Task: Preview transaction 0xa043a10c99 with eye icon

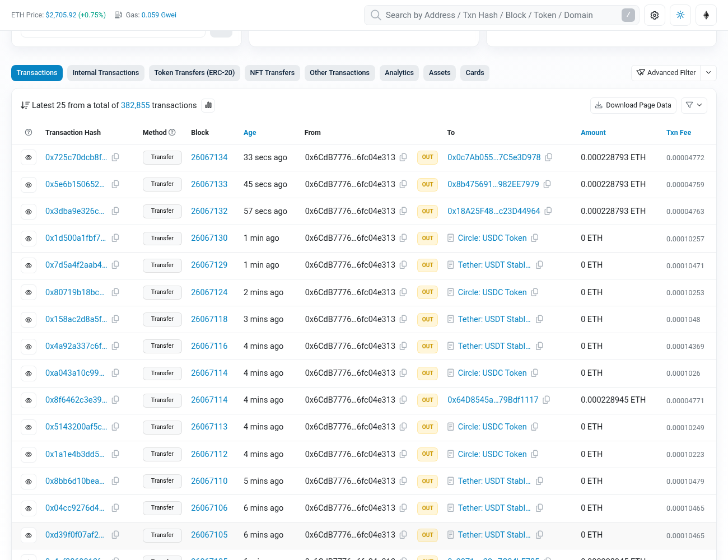Action: pos(29,374)
